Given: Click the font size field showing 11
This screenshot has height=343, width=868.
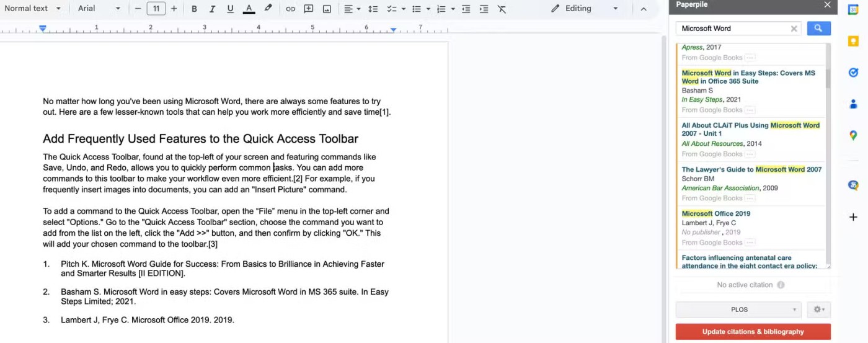Looking at the screenshot, I should (156, 9).
